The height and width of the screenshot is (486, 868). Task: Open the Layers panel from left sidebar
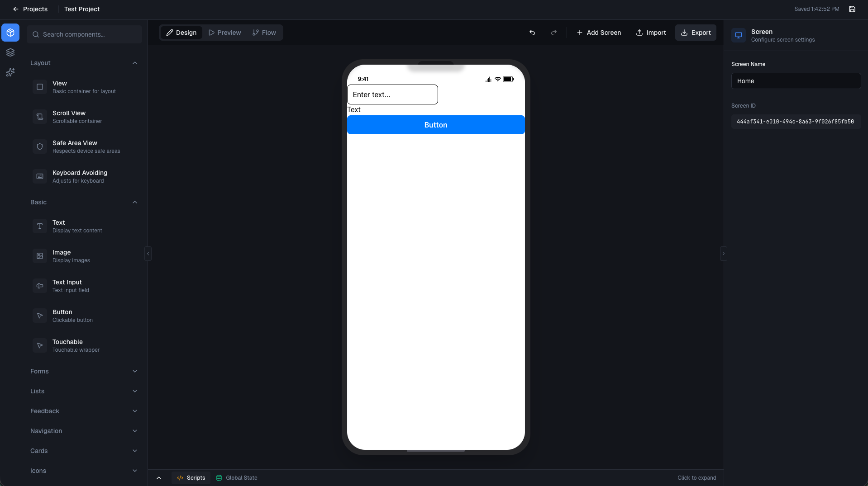(10, 52)
